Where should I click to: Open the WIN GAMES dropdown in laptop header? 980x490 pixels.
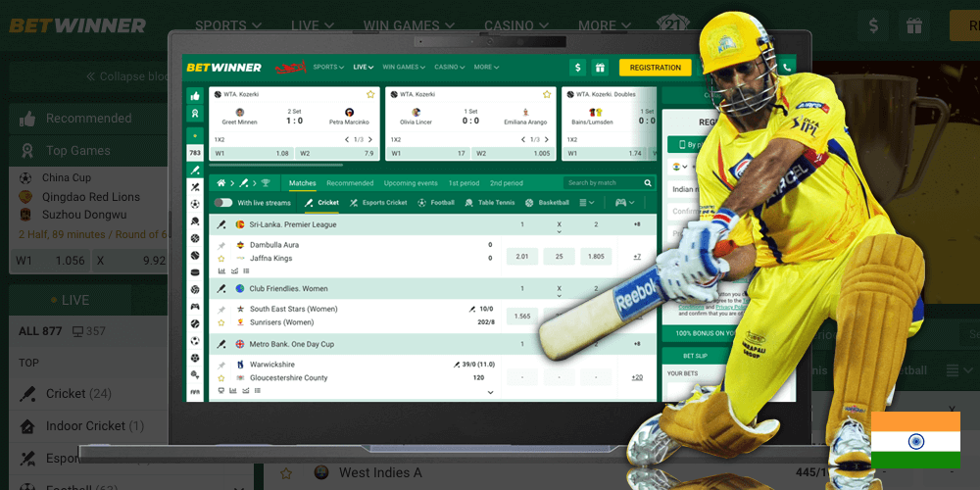[x=404, y=67]
